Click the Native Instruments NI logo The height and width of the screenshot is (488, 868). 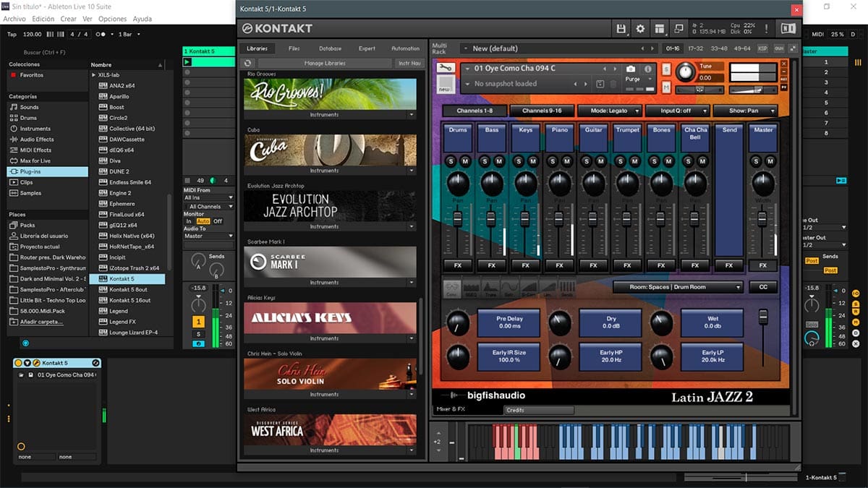click(x=788, y=28)
